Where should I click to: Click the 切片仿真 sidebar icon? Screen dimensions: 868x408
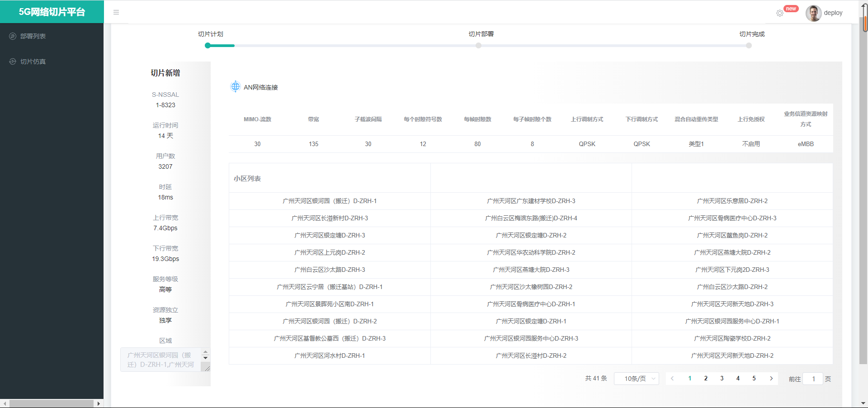[x=13, y=62]
